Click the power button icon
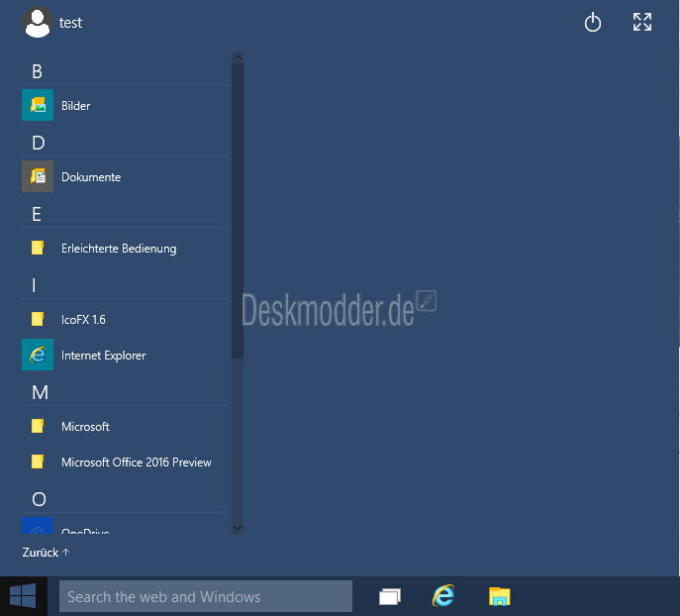Image resolution: width=680 pixels, height=616 pixels. pyautogui.click(x=592, y=23)
